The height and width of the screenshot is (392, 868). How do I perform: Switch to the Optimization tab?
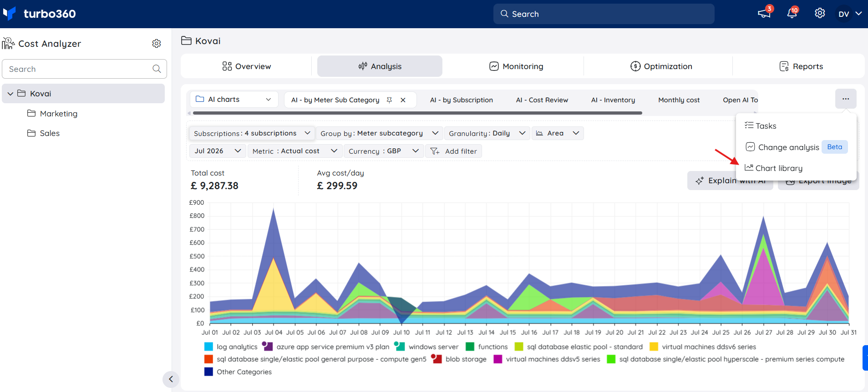(661, 66)
